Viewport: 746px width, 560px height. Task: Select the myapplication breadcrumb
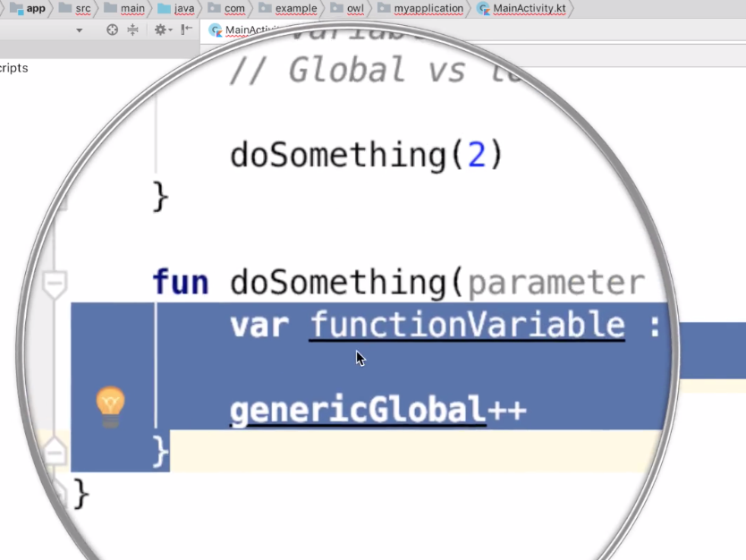coord(420,8)
